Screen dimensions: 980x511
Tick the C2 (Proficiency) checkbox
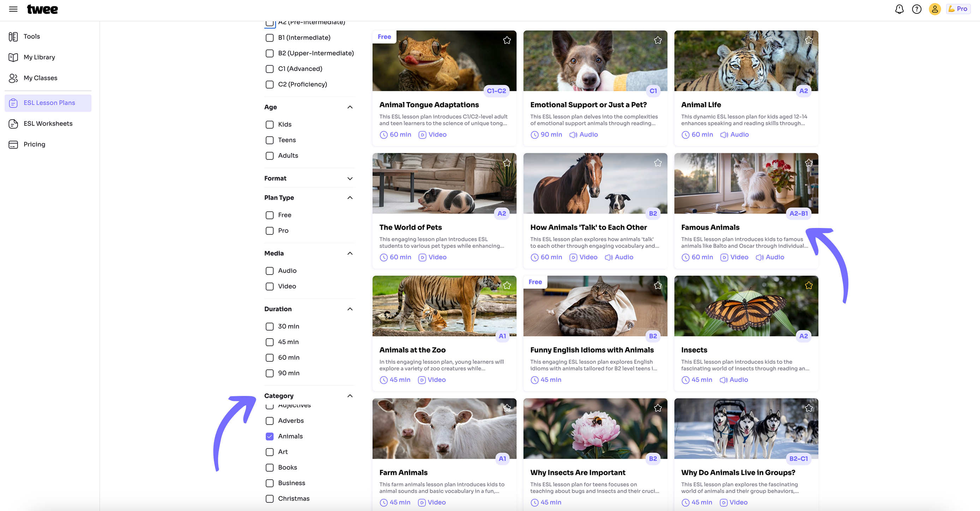click(x=269, y=84)
